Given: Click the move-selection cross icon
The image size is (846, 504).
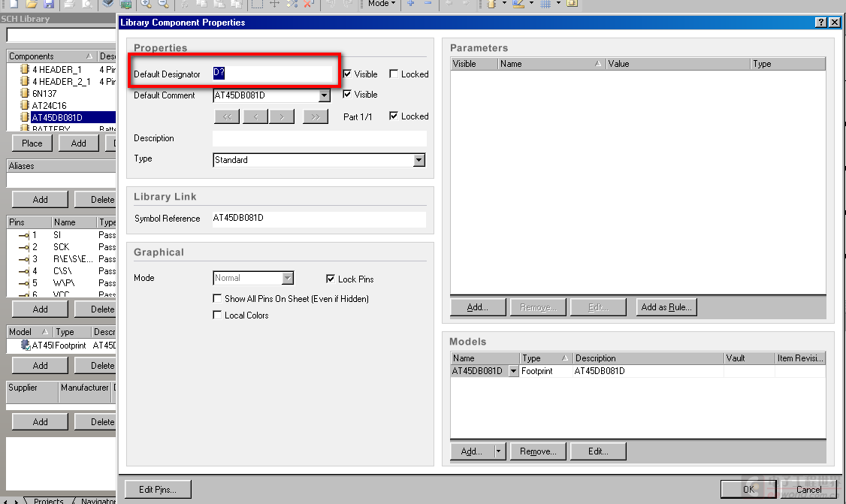Looking at the screenshot, I should 274,3.
